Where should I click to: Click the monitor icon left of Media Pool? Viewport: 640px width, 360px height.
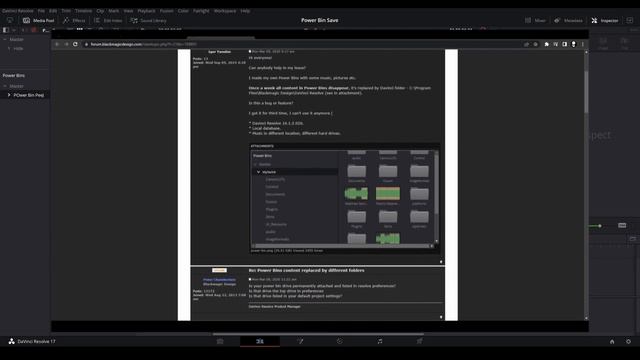(x=10, y=20)
